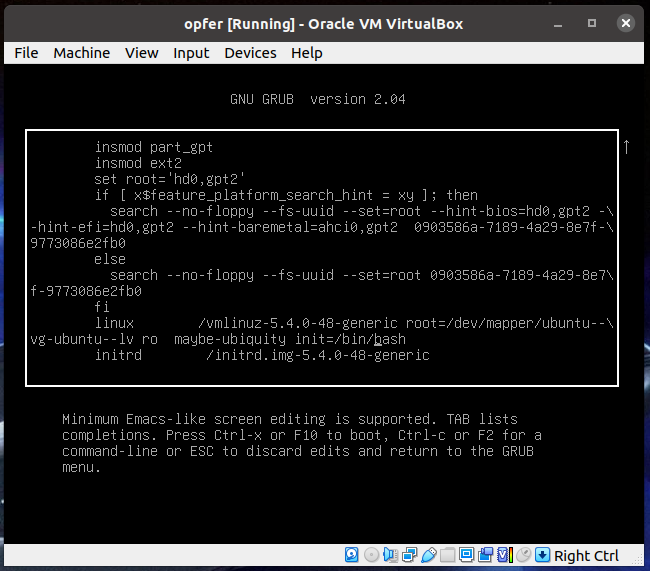650x571 pixels.
Task: Click the 'fi' line in GRUB script
Action: click(x=102, y=307)
